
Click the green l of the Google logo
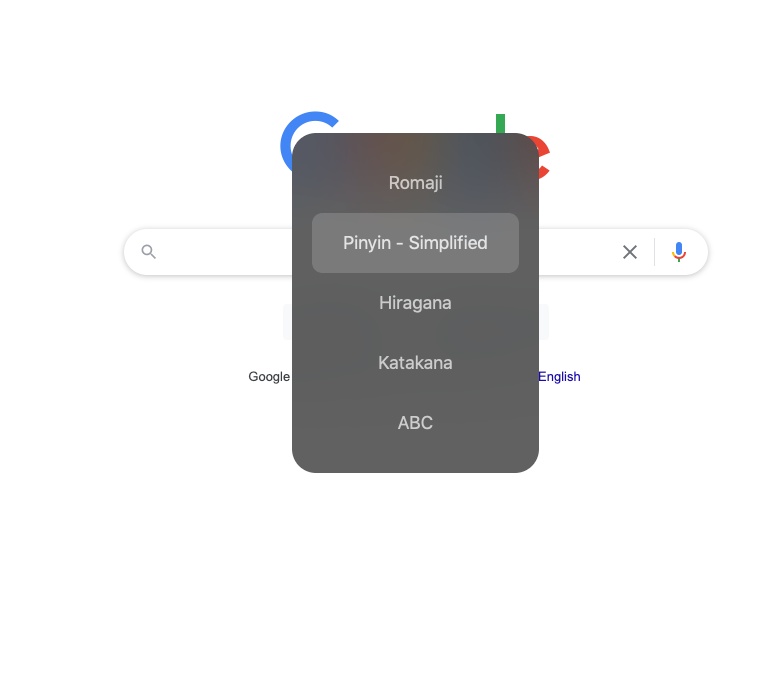coord(500,124)
